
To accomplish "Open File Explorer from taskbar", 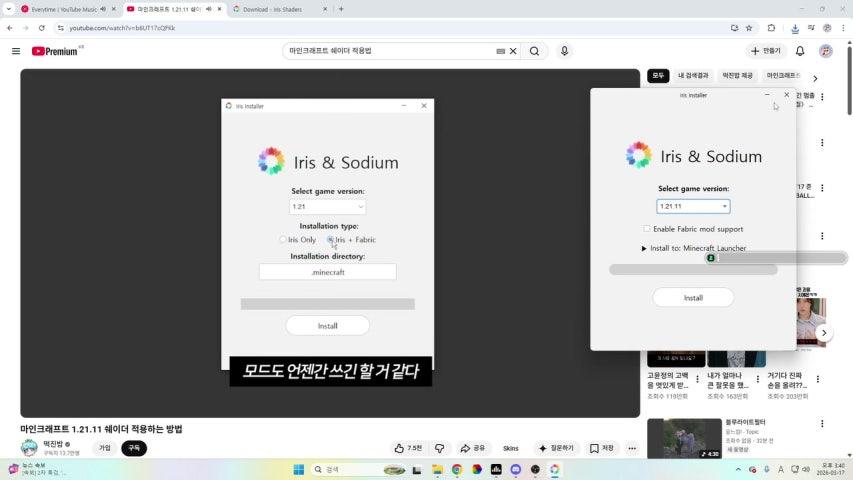I will [x=437, y=469].
